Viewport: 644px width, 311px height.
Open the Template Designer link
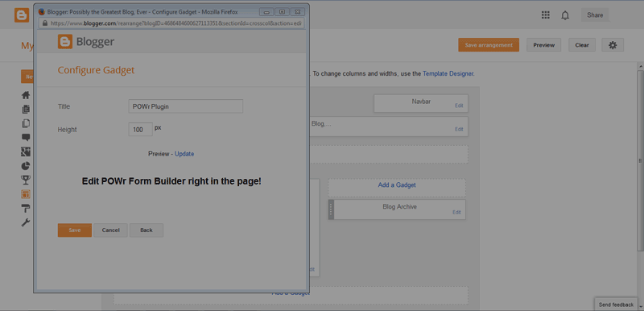(x=448, y=74)
